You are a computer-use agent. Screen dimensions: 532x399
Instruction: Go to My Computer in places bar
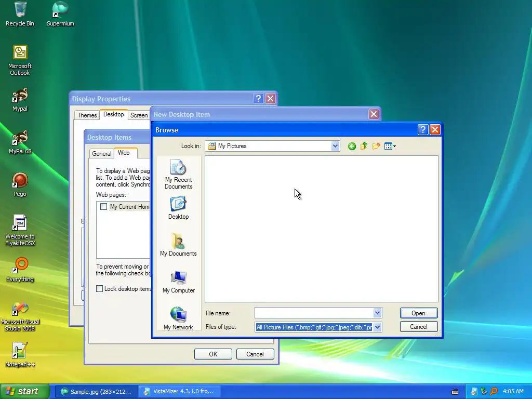[179, 282]
